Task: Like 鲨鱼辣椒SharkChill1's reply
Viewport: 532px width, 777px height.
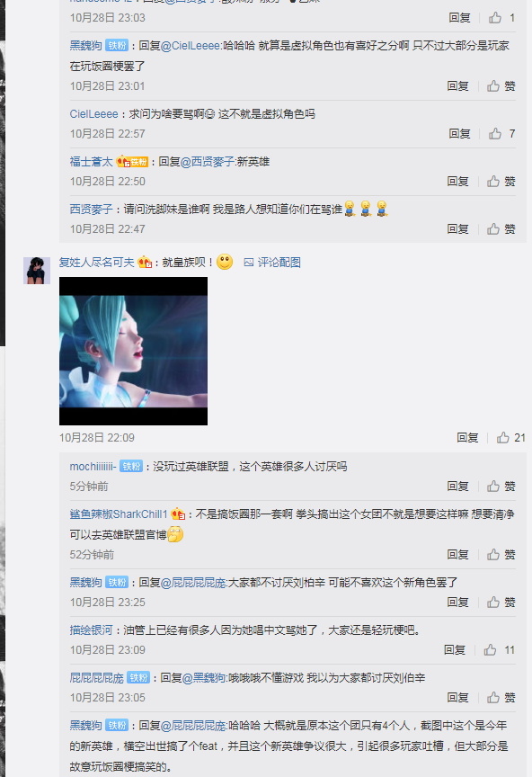Action: coord(501,555)
